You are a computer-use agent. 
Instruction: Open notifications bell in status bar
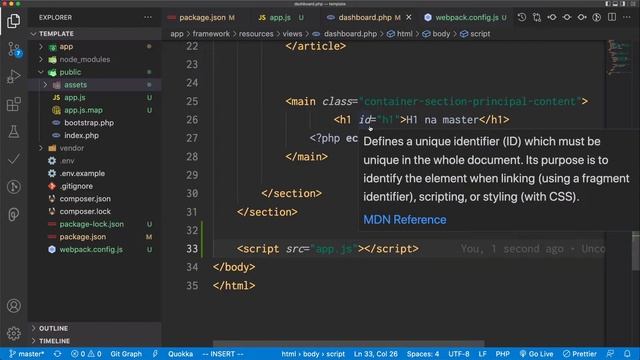(627, 354)
